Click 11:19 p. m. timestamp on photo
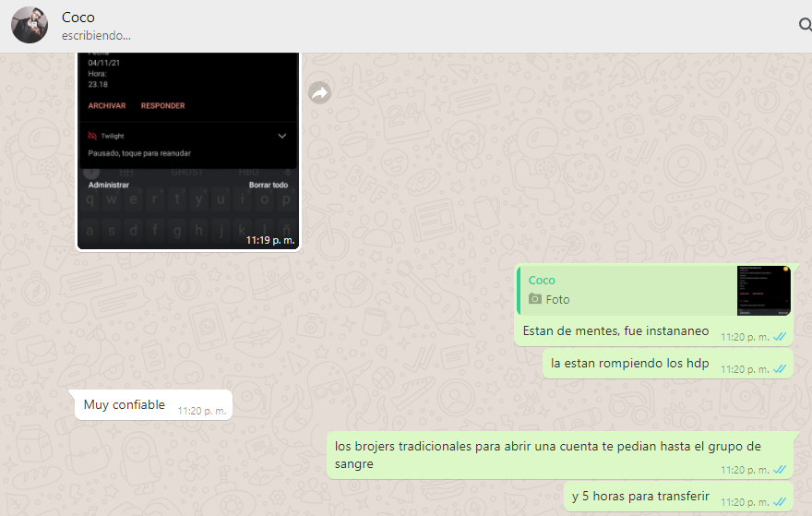 269,240
